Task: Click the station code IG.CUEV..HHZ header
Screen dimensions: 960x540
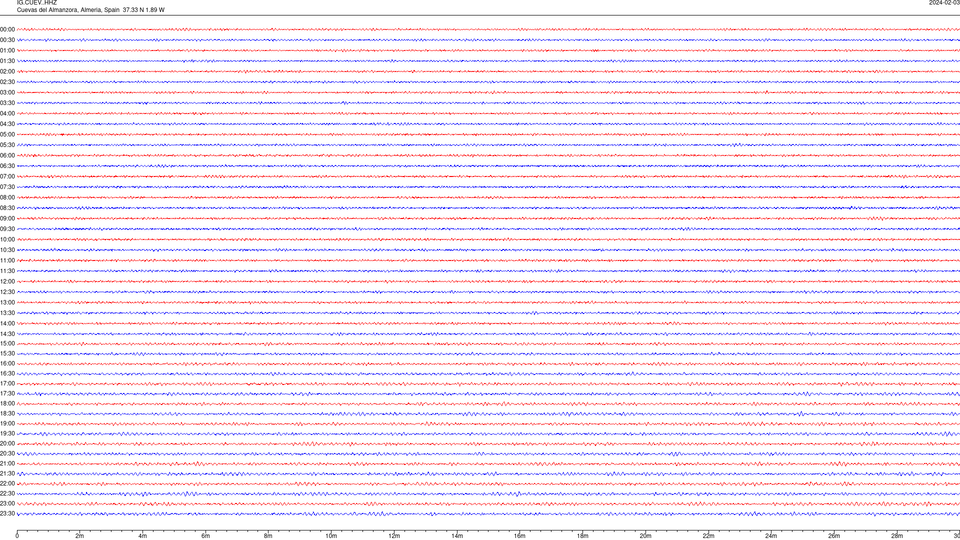Action: click(x=37, y=2)
